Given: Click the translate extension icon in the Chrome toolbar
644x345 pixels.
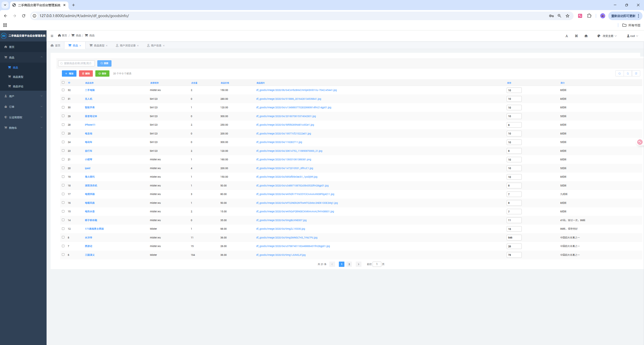Looking at the screenshot, I should (580, 16).
